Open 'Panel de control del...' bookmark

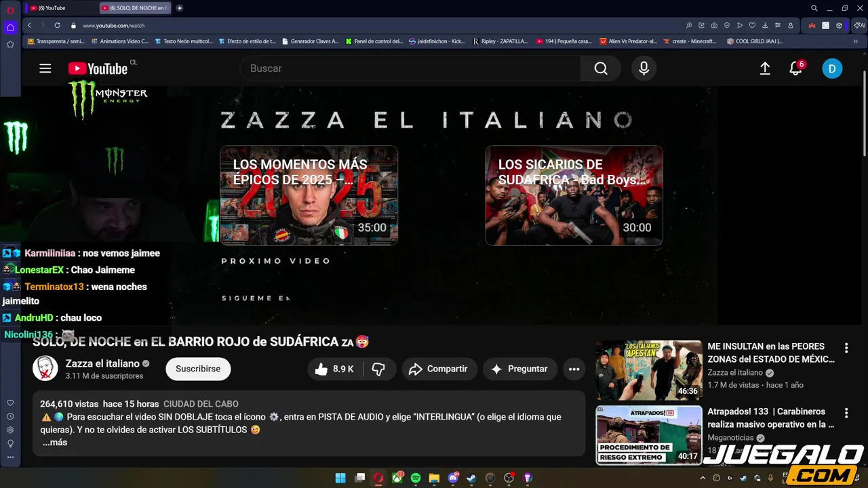point(374,41)
